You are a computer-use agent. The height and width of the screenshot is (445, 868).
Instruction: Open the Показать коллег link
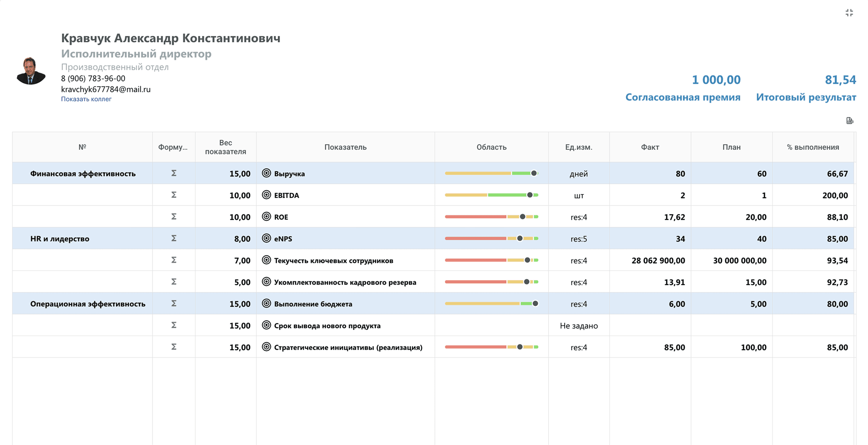(x=86, y=99)
